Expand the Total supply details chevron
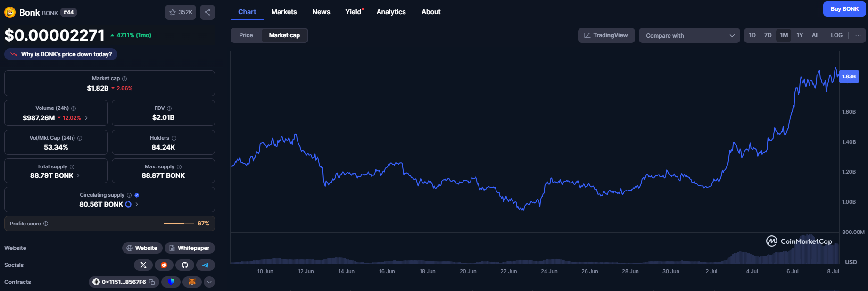The height and width of the screenshot is (291, 868). [x=78, y=175]
